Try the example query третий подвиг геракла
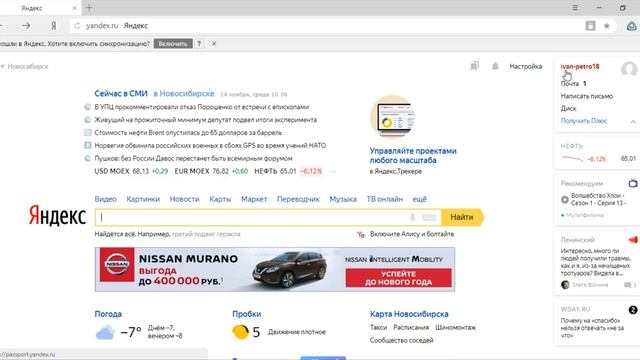This screenshot has height=360, width=640. click(206, 234)
